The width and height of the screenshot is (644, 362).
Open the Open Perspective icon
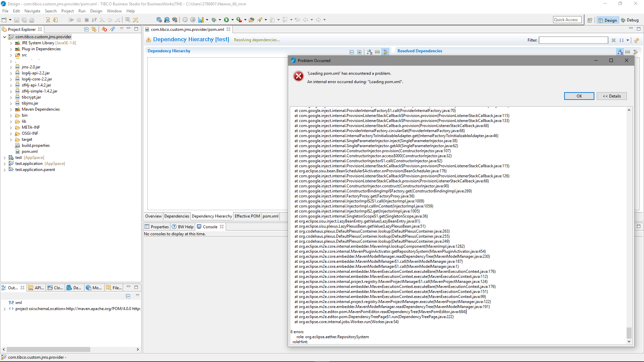590,20
